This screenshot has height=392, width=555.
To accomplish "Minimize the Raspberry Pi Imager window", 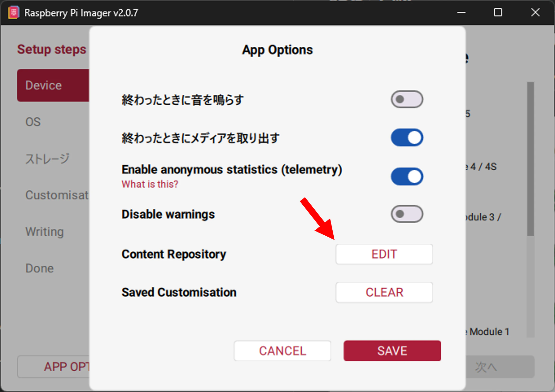I will [x=461, y=13].
